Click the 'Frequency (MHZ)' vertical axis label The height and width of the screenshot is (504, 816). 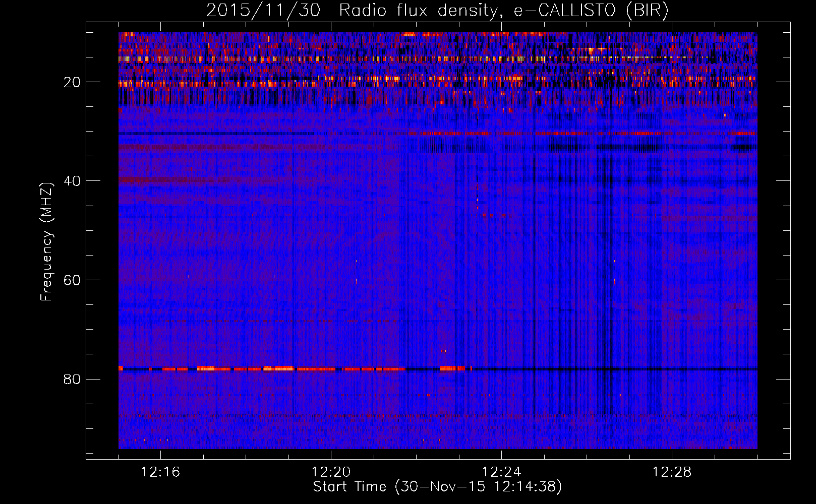tap(46, 242)
